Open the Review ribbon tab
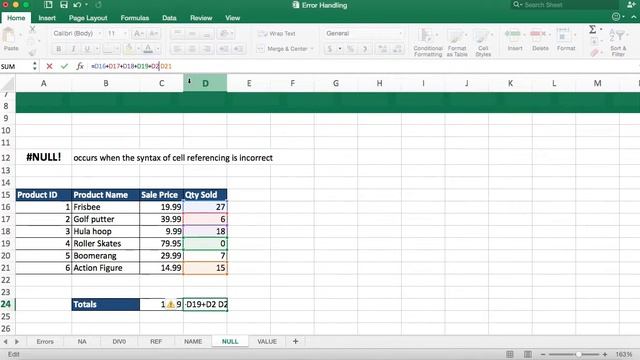Viewport: 640px width, 360px height. tap(201, 18)
